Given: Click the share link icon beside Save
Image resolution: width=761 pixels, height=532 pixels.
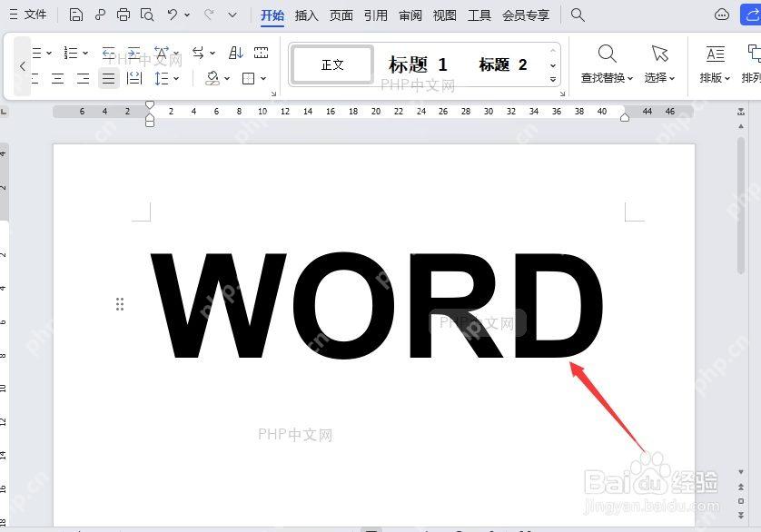Looking at the screenshot, I should tap(100, 15).
